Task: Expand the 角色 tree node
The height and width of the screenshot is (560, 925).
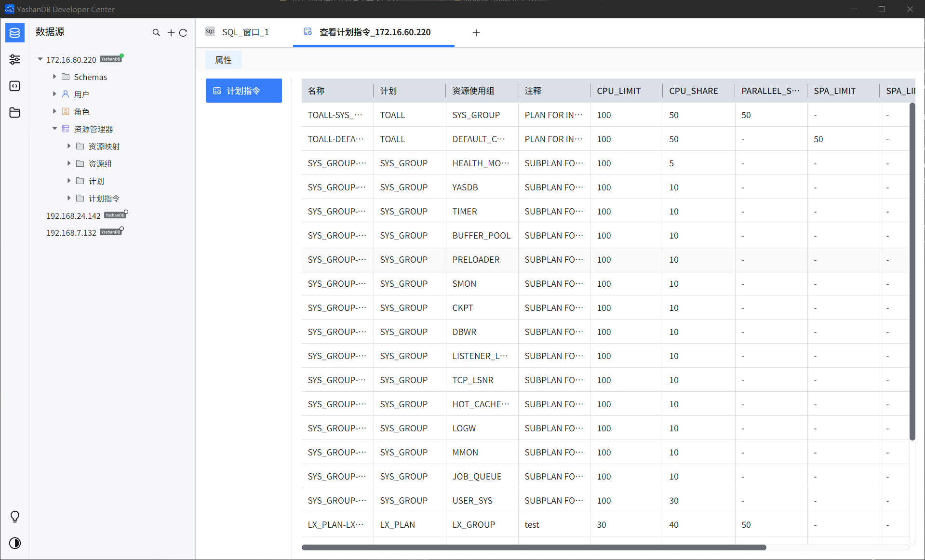Action: click(54, 111)
